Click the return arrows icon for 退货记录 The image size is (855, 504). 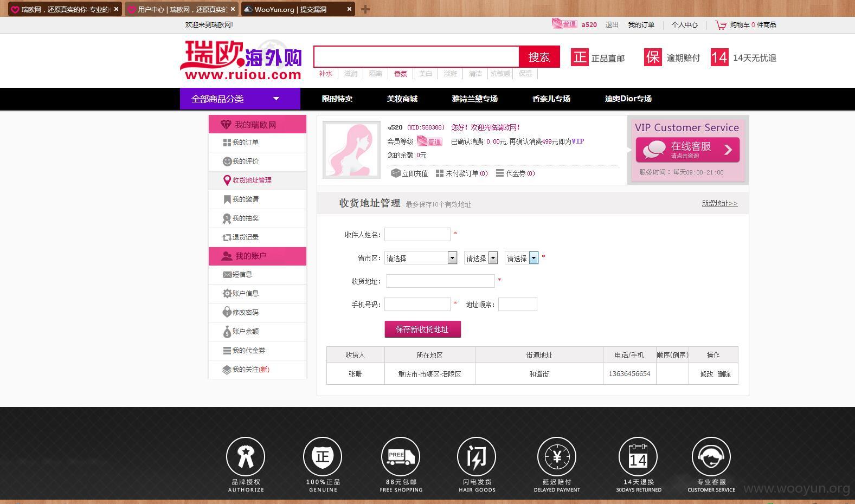coord(227,237)
